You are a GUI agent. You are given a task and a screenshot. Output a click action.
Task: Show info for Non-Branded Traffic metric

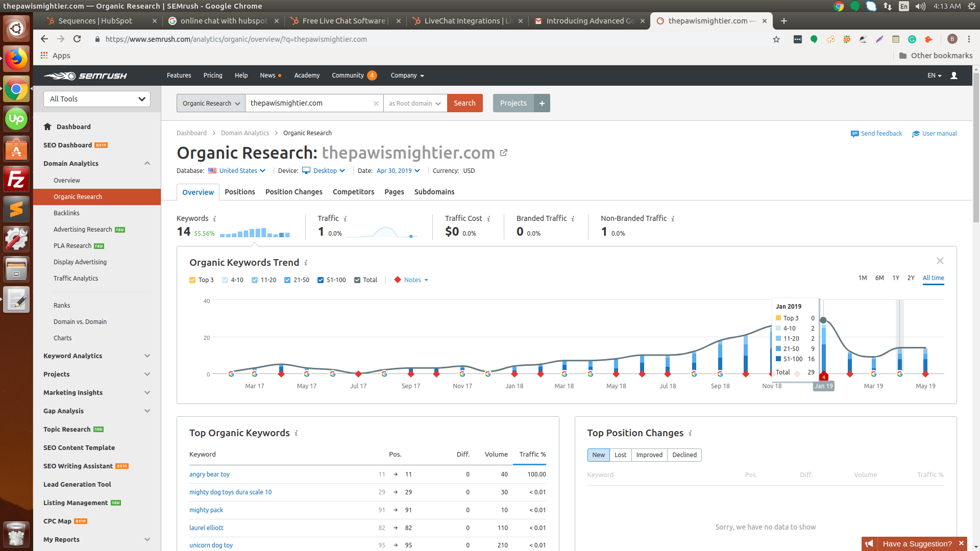click(673, 219)
